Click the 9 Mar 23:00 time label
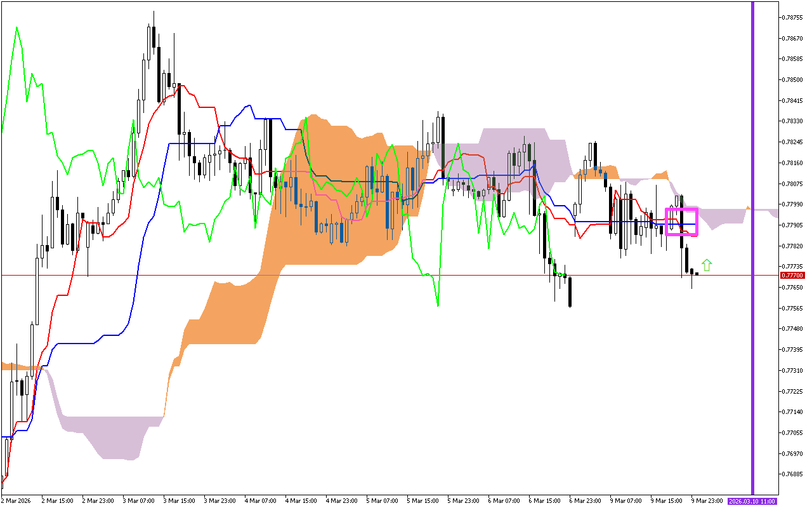812x508 pixels. 706,501
